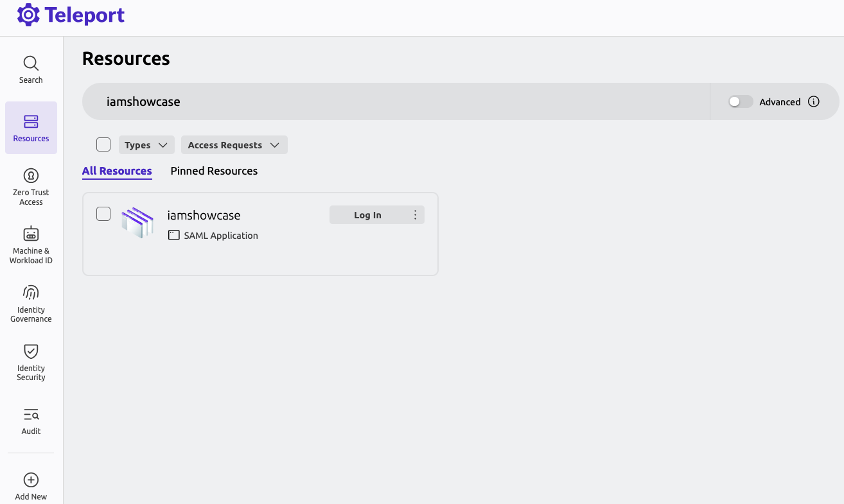Image resolution: width=844 pixels, height=504 pixels.
Task: Select the iamshowcase resource checkbox
Action: pyautogui.click(x=103, y=213)
